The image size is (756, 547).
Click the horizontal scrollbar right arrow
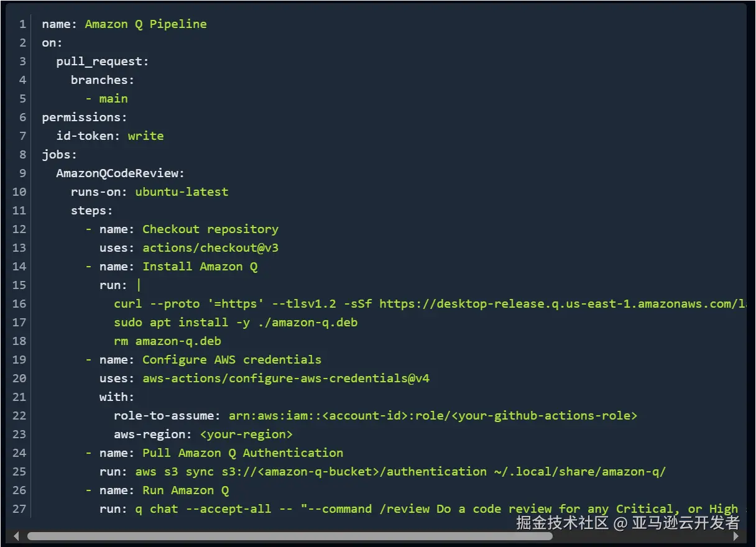[x=737, y=536]
